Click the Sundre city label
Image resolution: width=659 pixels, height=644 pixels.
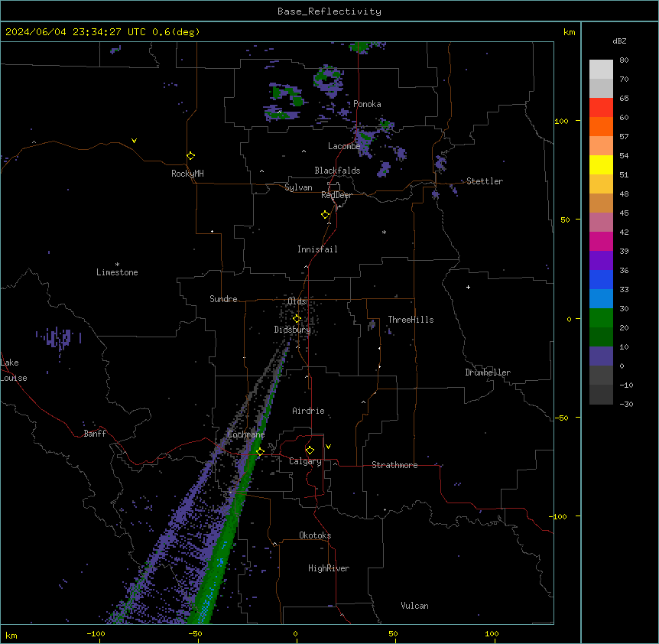tap(223, 299)
